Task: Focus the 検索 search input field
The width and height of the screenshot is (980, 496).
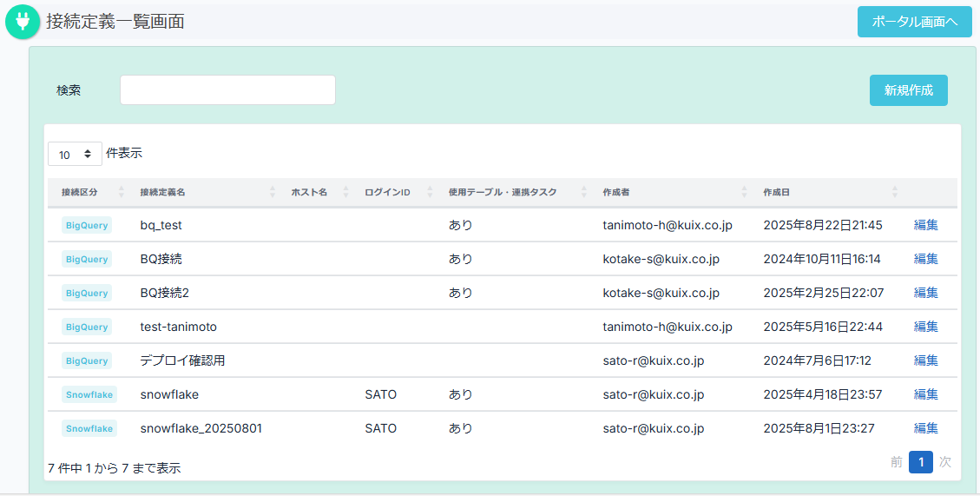Action: pyautogui.click(x=227, y=90)
